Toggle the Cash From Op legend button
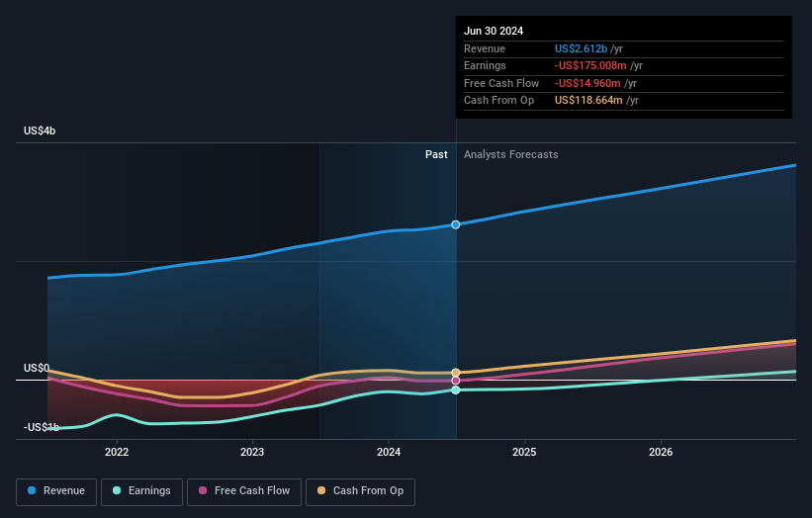 click(x=360, y=491)
